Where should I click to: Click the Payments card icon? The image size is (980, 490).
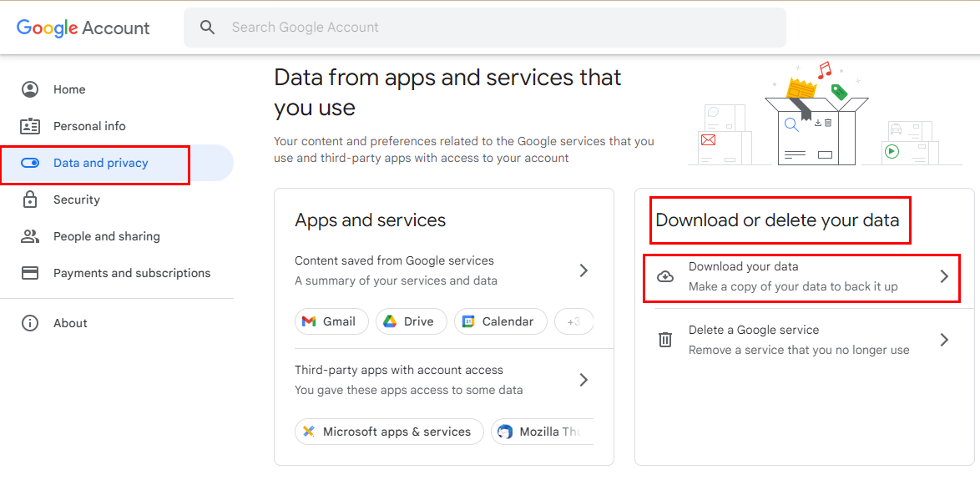pos(30,273)
